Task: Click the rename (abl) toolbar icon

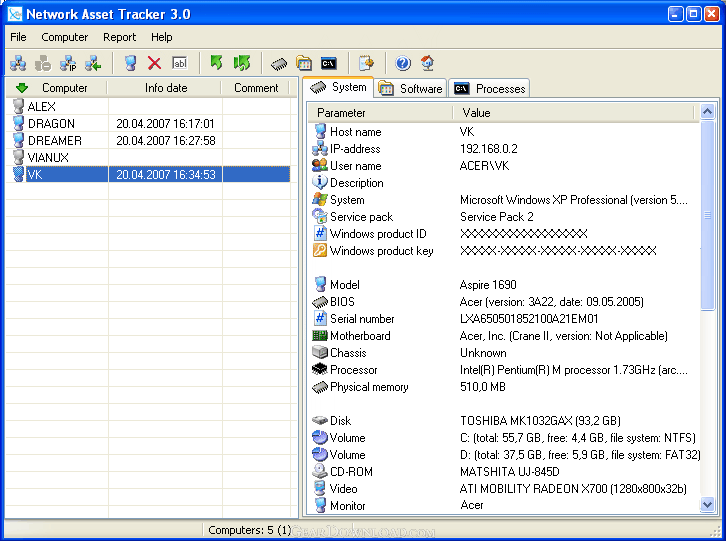Action: (179, 63)
